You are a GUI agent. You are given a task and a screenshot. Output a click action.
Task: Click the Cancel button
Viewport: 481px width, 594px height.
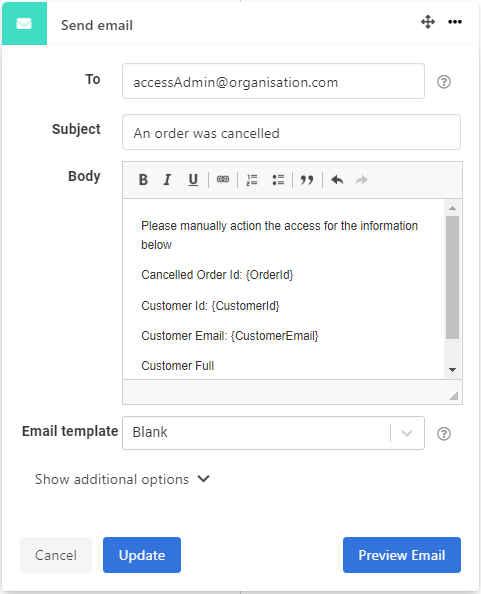tap(56, 555)
